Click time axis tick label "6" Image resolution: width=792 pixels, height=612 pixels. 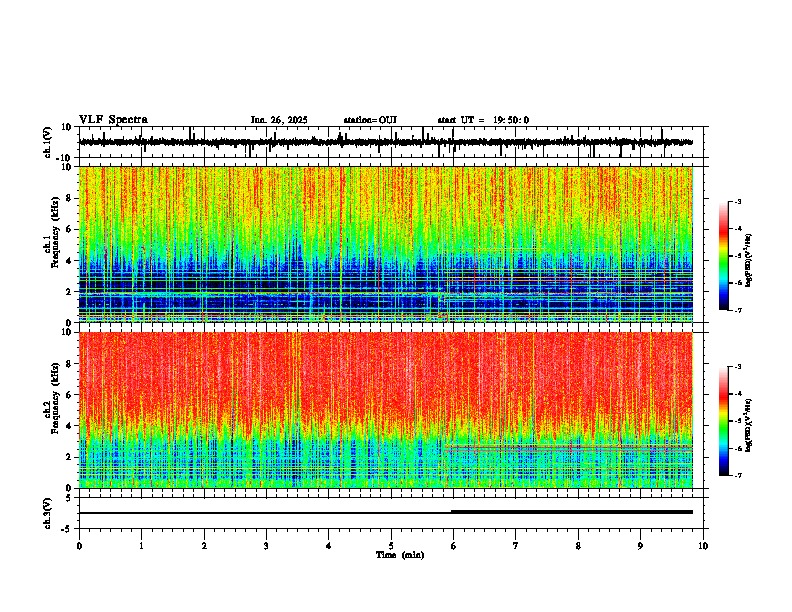point(454,546)
